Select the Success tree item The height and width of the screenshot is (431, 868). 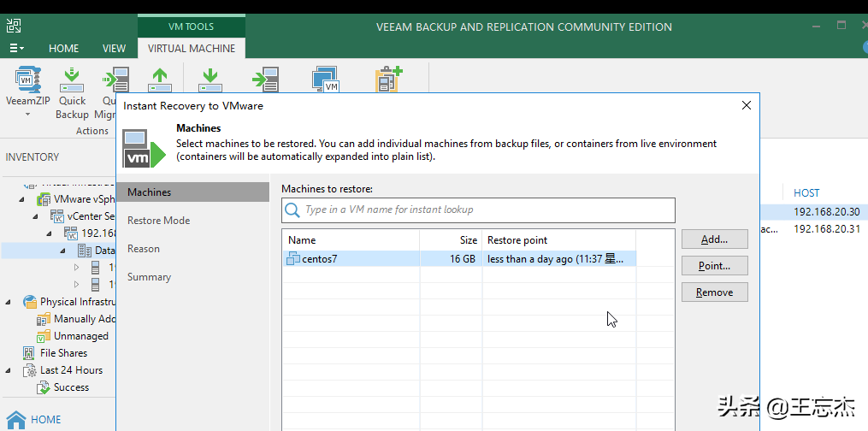click(x=72, y=387)
